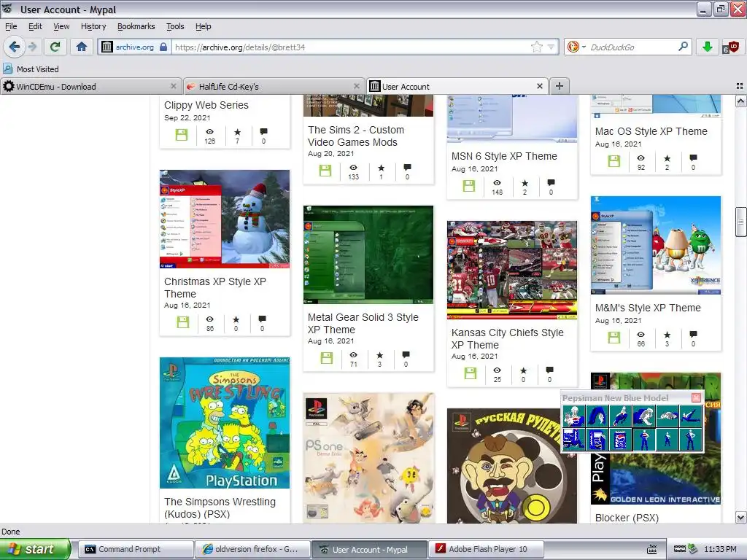The image size is (747, 560).
Task: Click the address bar URL field
Action: click(352, 47)
